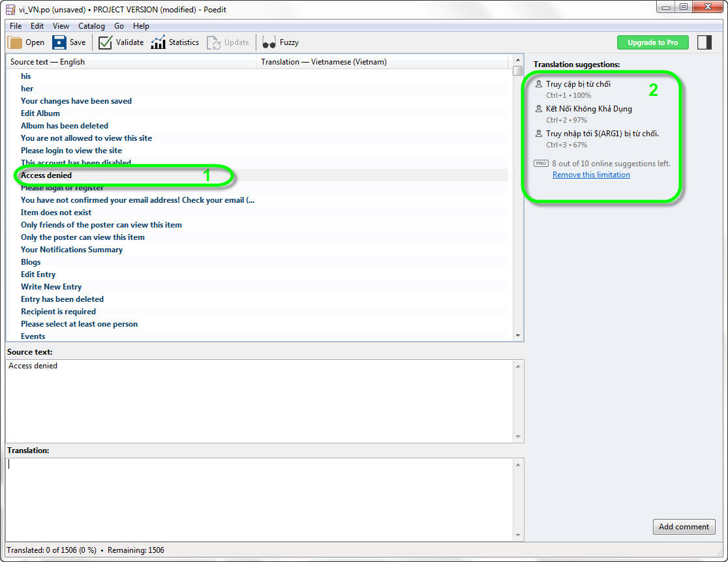
Task: Toggle the sidebar panel icon
Action: 705,42
